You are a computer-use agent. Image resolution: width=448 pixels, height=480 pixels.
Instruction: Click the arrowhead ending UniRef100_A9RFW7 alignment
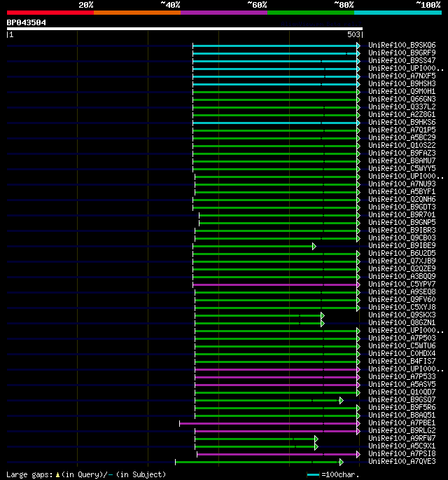point(316,439)
